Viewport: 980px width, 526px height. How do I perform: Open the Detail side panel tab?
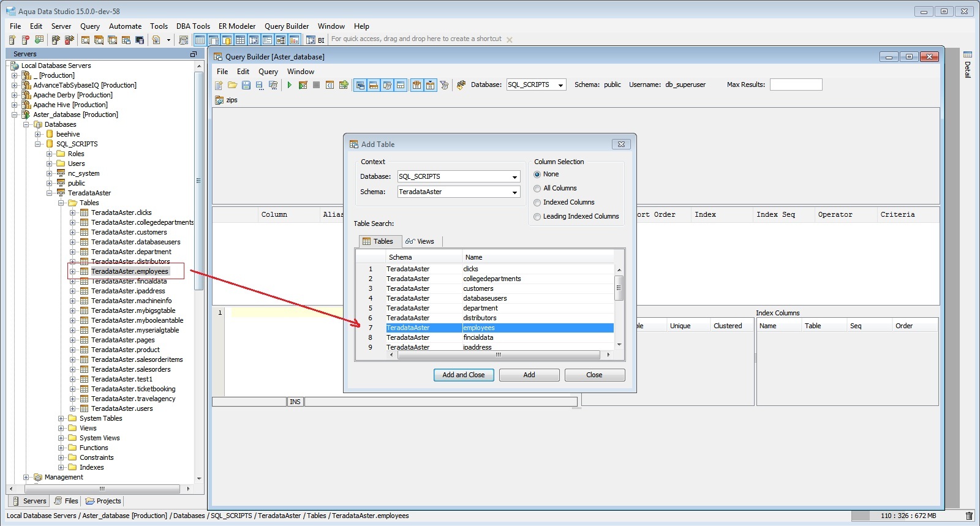(968, 65)
